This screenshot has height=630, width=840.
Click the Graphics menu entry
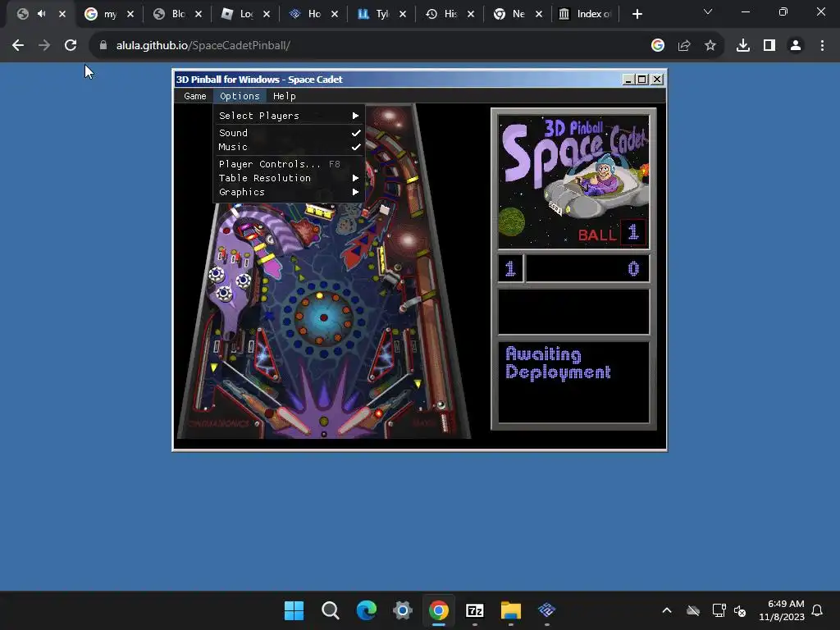(289, 192)
